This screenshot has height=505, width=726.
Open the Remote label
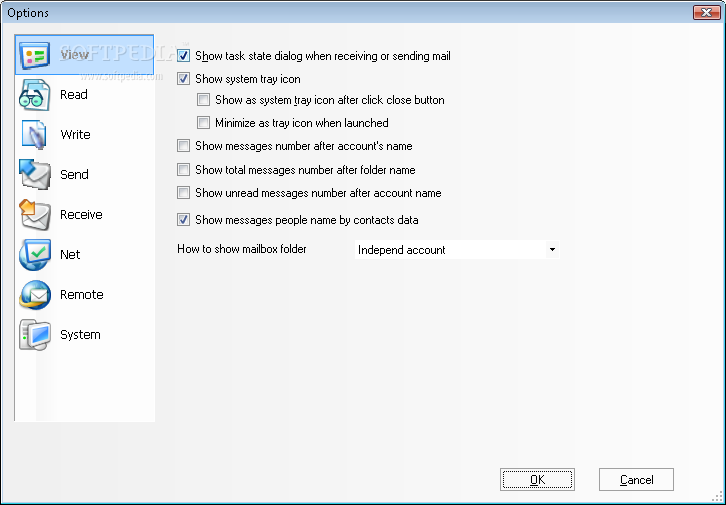pos(81,295)
